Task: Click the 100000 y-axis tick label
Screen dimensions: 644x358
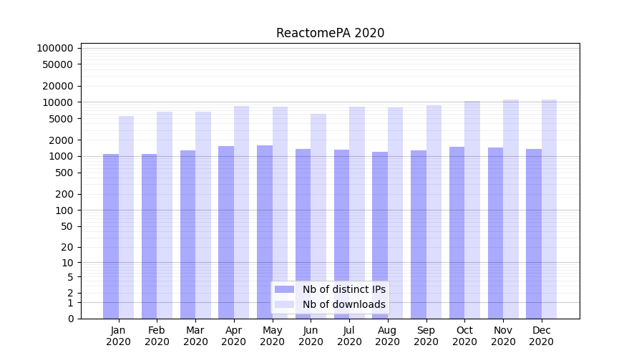Action: click(x=55, y=48)
